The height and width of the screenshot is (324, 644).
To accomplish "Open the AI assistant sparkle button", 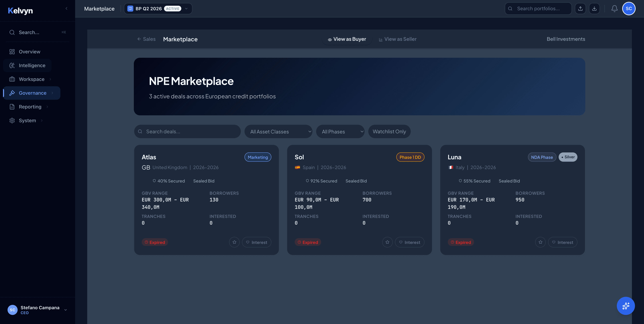I will [626, 306].
